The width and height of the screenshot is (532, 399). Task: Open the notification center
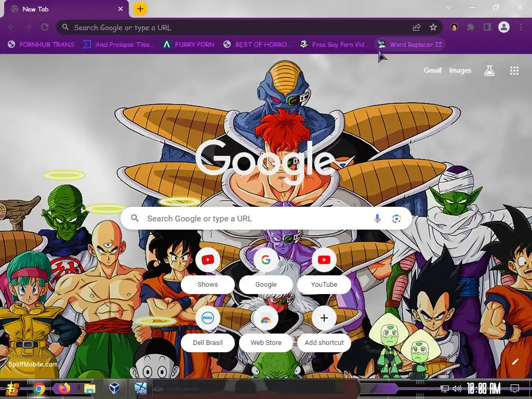click(515, 389)
